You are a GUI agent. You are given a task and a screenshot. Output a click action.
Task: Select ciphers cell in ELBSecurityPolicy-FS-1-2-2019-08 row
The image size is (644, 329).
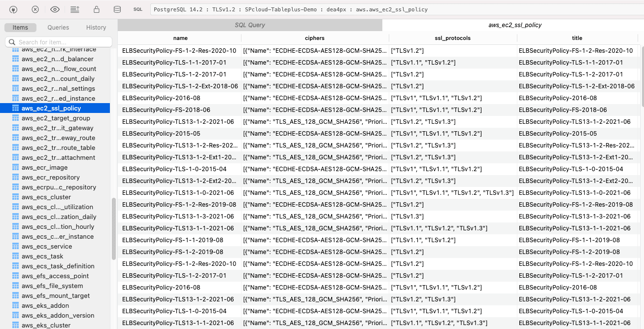(315, 252)
